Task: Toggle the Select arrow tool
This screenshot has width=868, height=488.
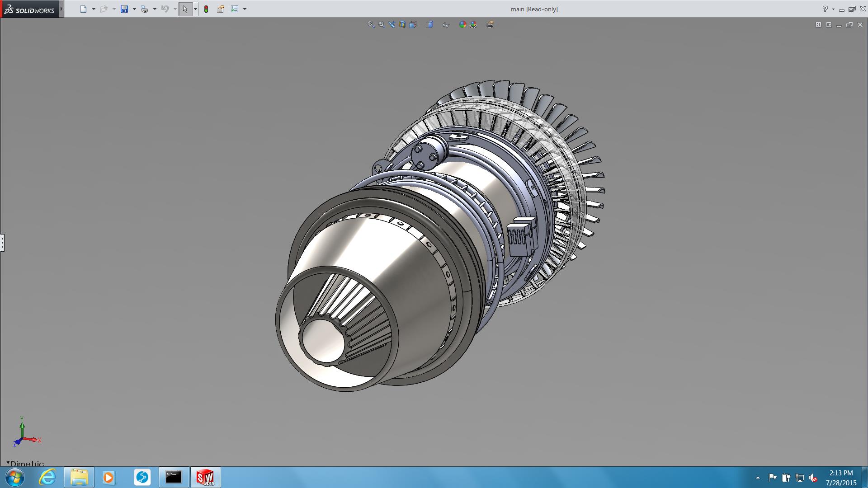Action: pos(185,9)
